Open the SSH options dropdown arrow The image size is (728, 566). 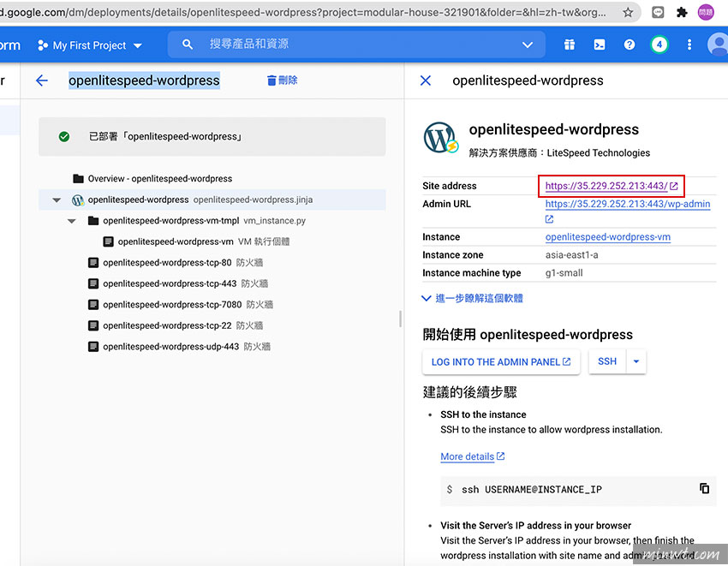click(636, 361)
